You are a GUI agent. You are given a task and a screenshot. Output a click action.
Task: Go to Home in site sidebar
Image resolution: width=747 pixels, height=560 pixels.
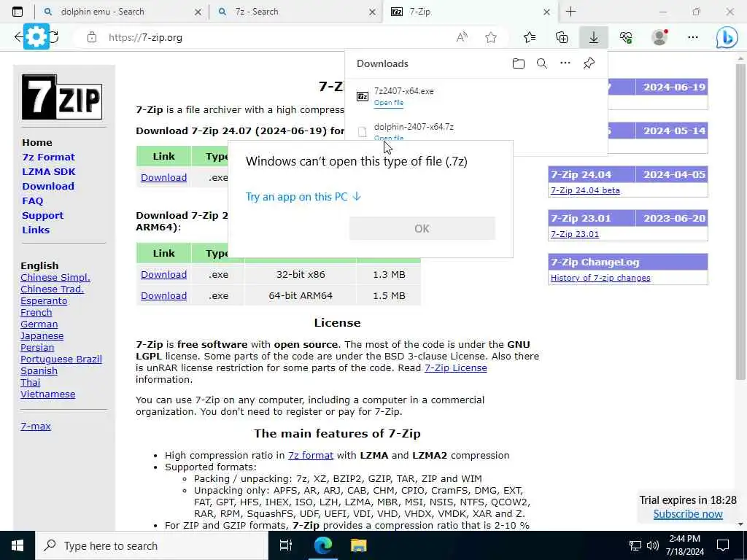[36, 142]
